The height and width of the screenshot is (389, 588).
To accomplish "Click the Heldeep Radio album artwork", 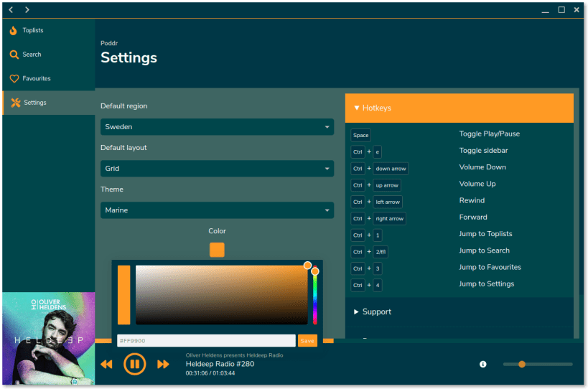I will point(49,339).
